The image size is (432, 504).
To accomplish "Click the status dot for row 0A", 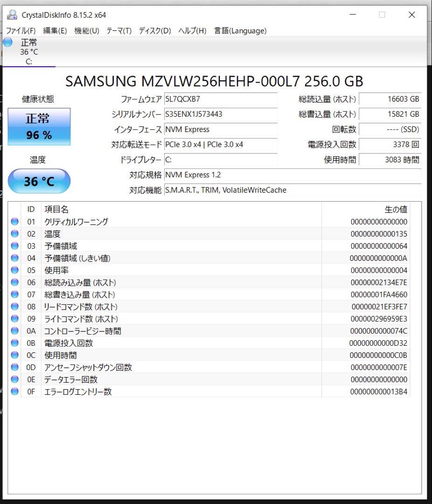I will click(14, 331).
